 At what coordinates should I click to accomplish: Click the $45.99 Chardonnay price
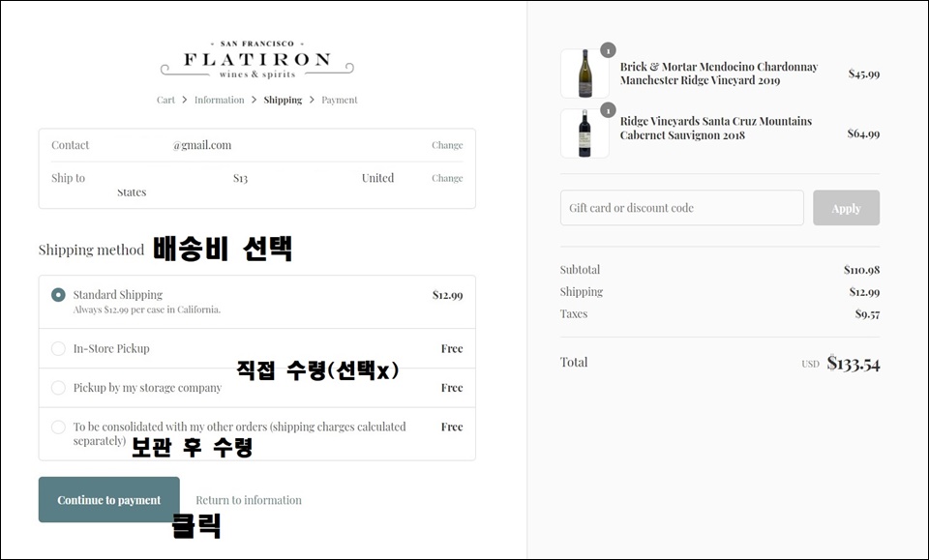(864, 74)
